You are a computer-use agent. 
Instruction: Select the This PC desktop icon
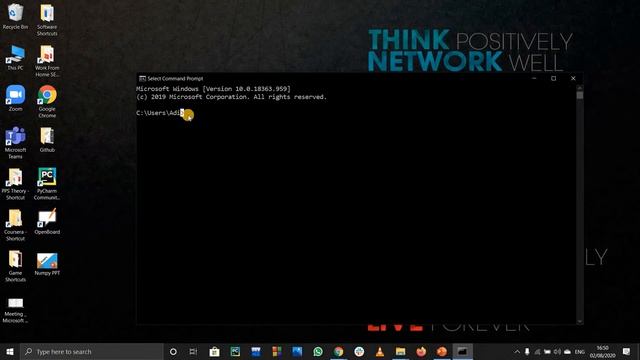[15, 58]
